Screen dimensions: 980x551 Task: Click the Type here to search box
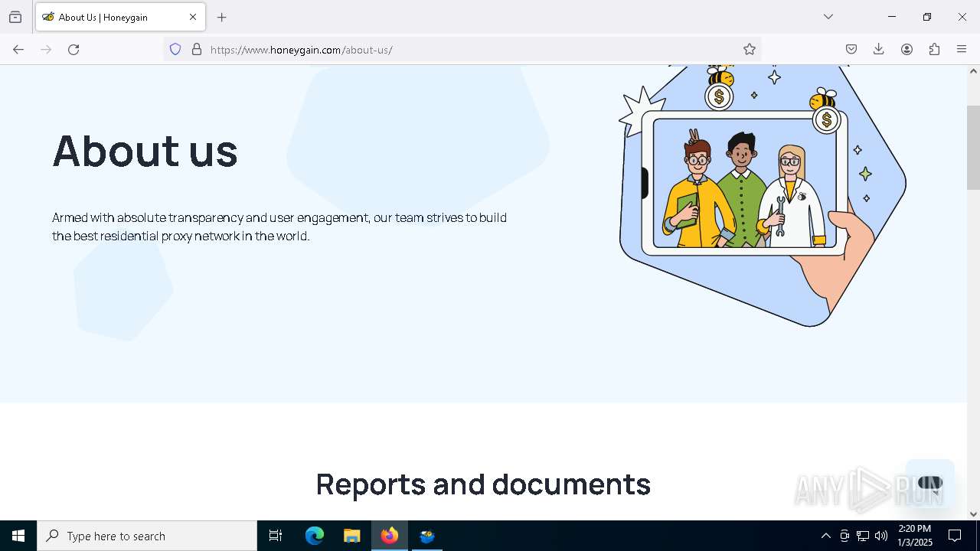point(147,536)
